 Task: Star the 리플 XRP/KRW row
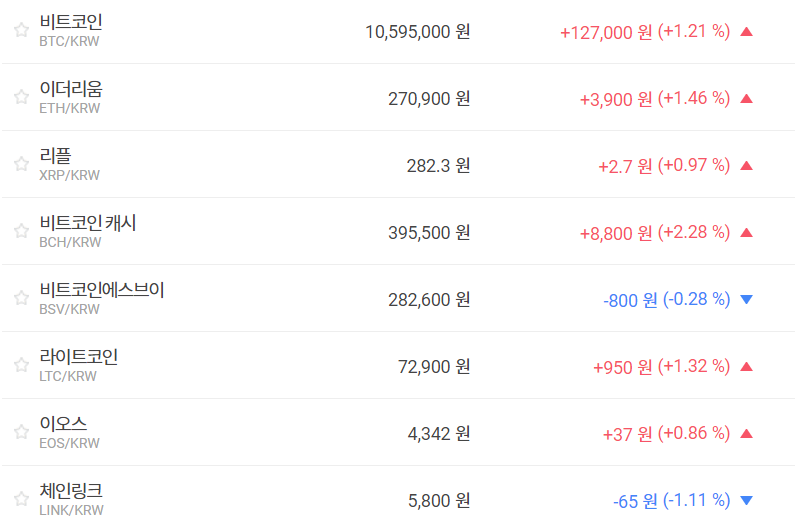21,164
